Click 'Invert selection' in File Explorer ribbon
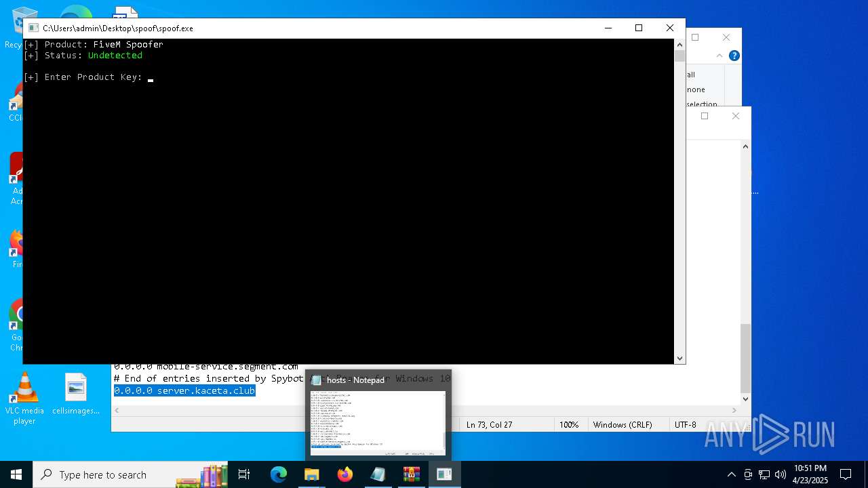 [x=702, y=104]
